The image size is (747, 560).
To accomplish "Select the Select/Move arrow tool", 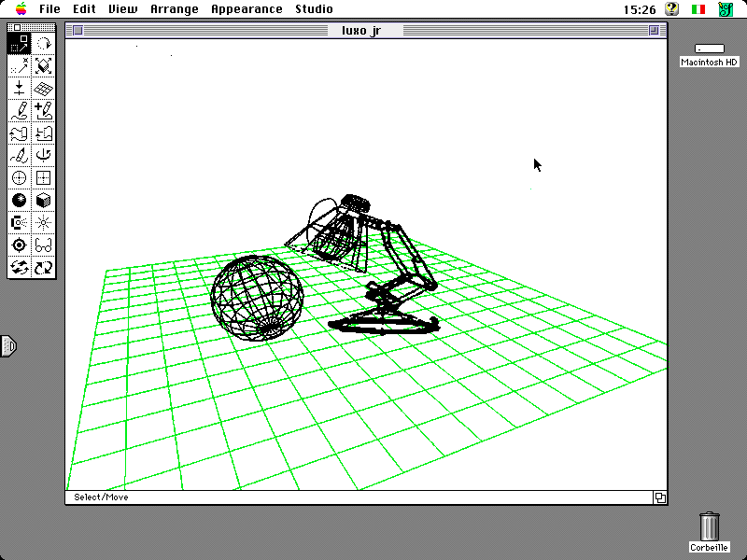I will 19,44.
